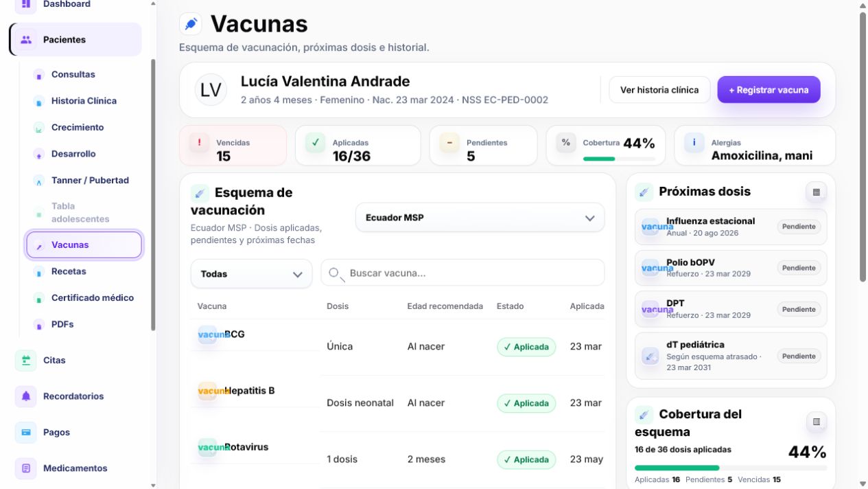Click the Citas calendar icon
Screen dimensions: 868x489
(x=26, y=360)
